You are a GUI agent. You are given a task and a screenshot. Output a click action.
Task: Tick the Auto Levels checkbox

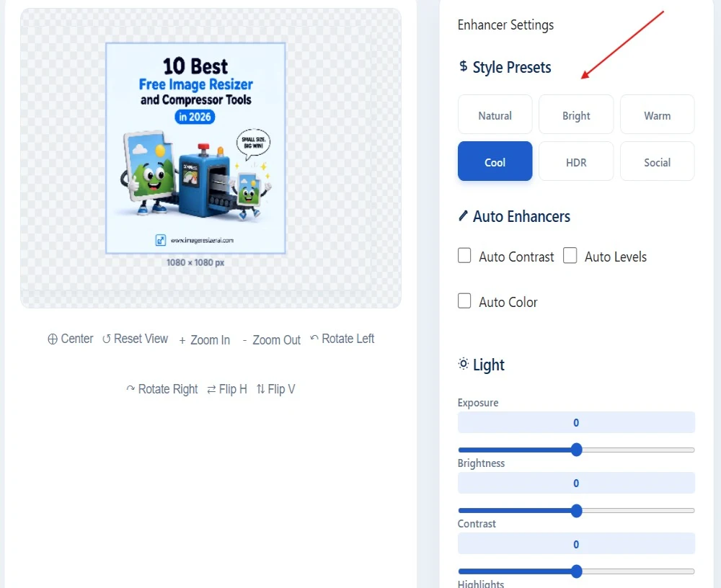coord(570,256)
